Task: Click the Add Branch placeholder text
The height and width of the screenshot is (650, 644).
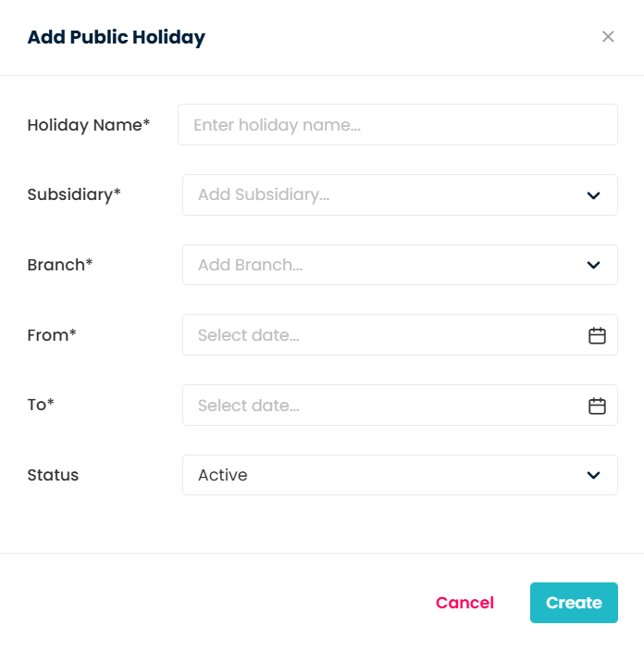Action: [x=250, y=265]
